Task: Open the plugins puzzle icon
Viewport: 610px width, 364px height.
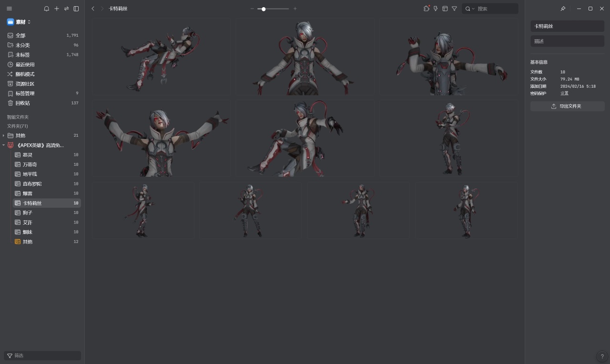Action: click(427, 9)
